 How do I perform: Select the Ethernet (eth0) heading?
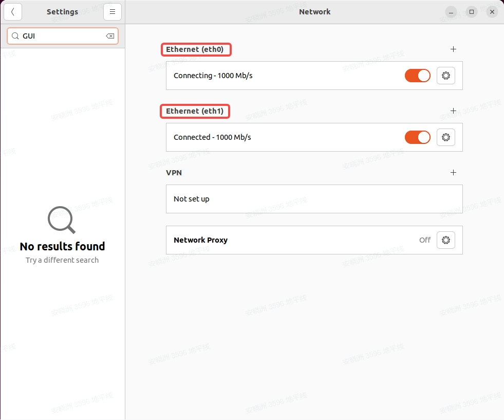pos(195,49)
